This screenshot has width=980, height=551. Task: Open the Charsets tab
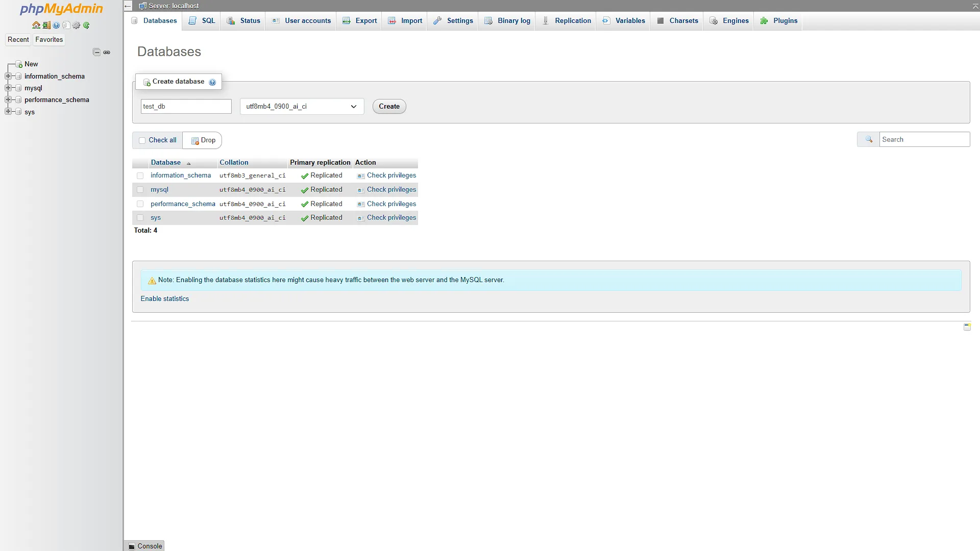point(677,21)
